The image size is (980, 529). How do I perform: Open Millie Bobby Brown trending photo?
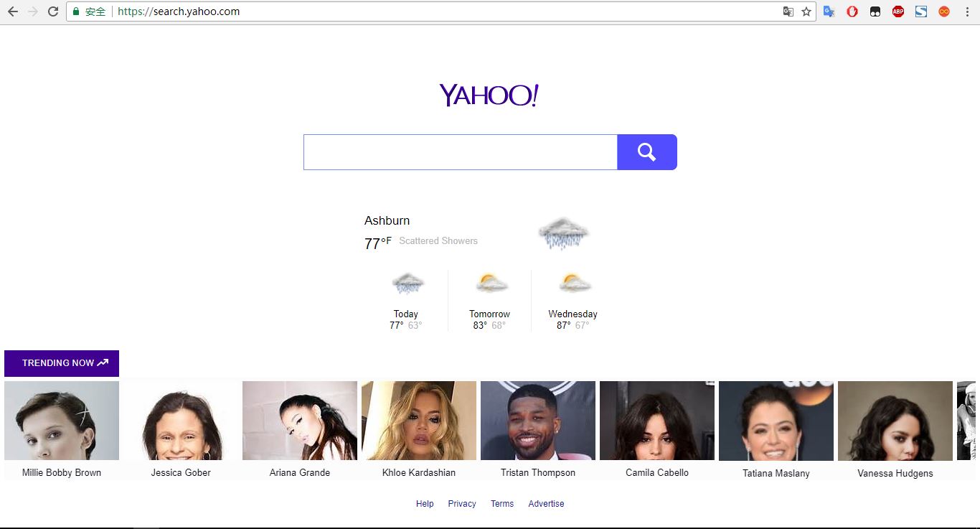pyautogui.click(x=62, y=421)
